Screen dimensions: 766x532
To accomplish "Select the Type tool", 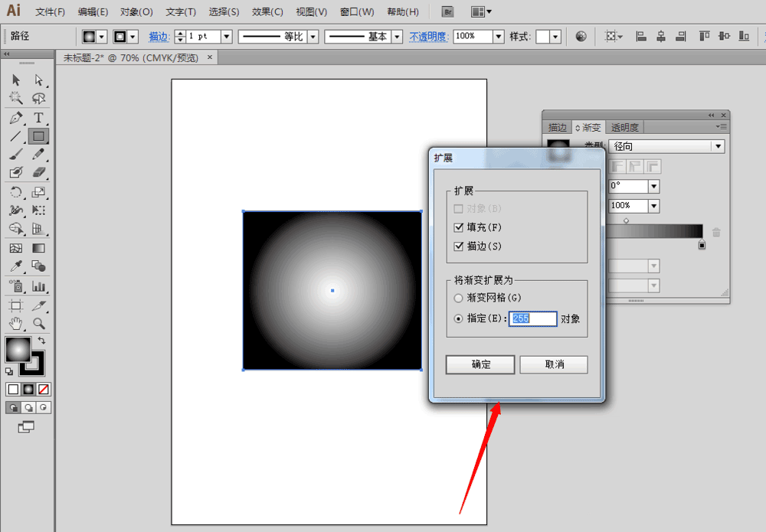I will click(38, 118).
